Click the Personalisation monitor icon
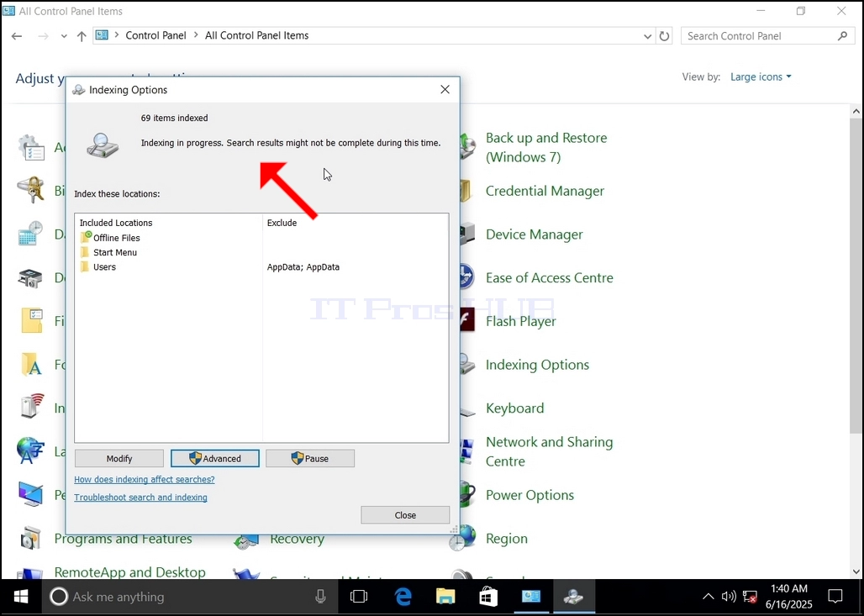864x616 pixels. [30, 494]
